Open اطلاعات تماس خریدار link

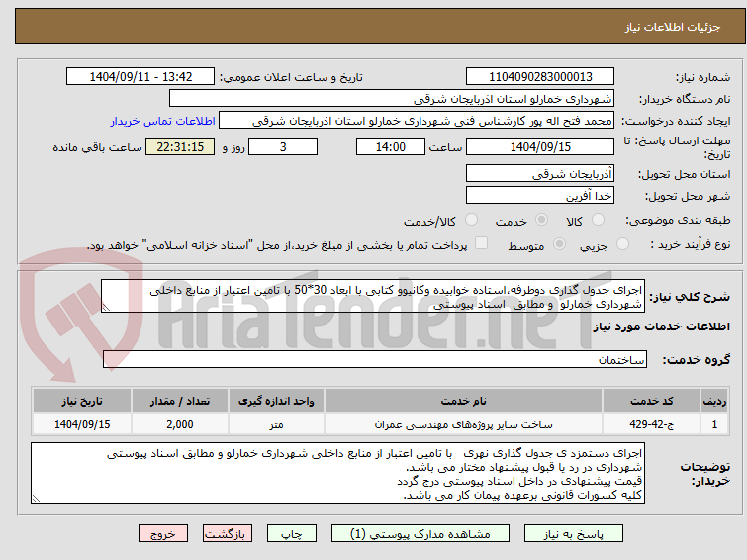tap(163, 121)
